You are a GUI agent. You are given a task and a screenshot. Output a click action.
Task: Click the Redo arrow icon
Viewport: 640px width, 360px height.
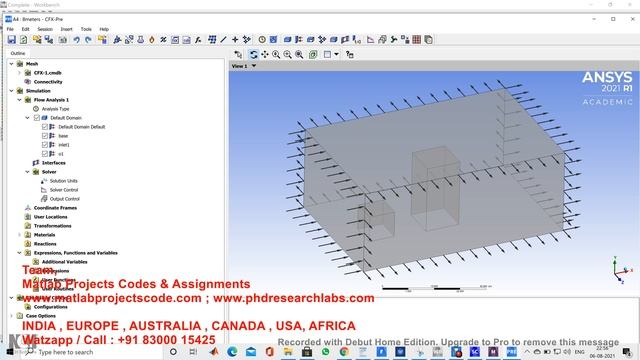(x=88, y=40)
